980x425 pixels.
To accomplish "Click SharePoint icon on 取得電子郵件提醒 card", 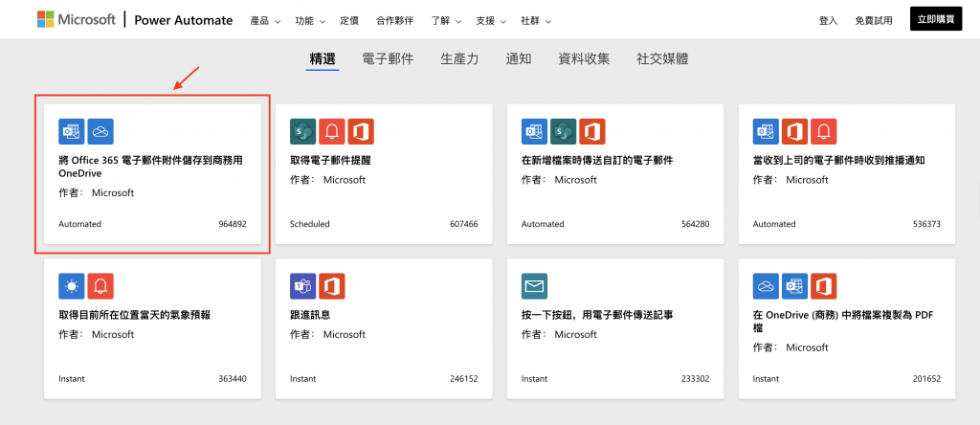I will tap(303, 131).
